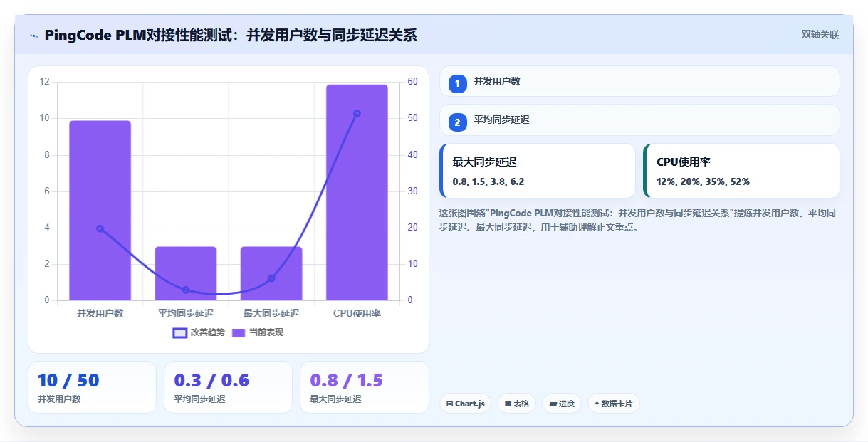
Task: Click the left axis value 12
Action: (45, 82)
